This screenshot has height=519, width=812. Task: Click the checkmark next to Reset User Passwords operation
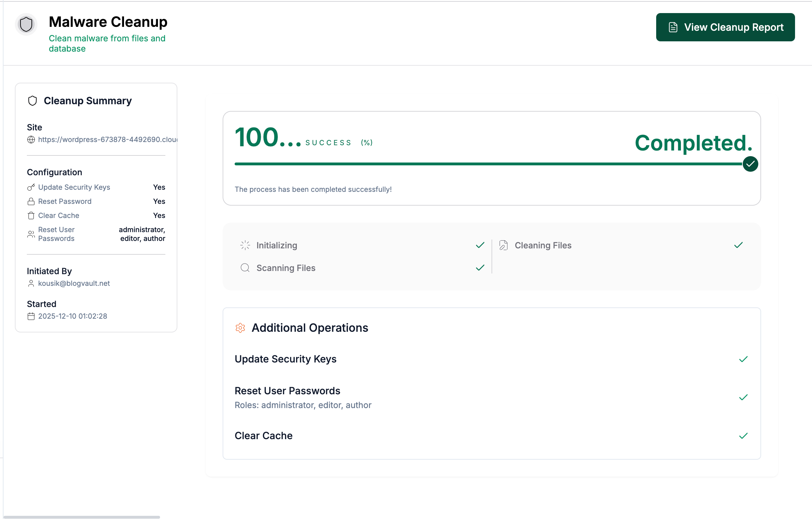tap(743, 397)
